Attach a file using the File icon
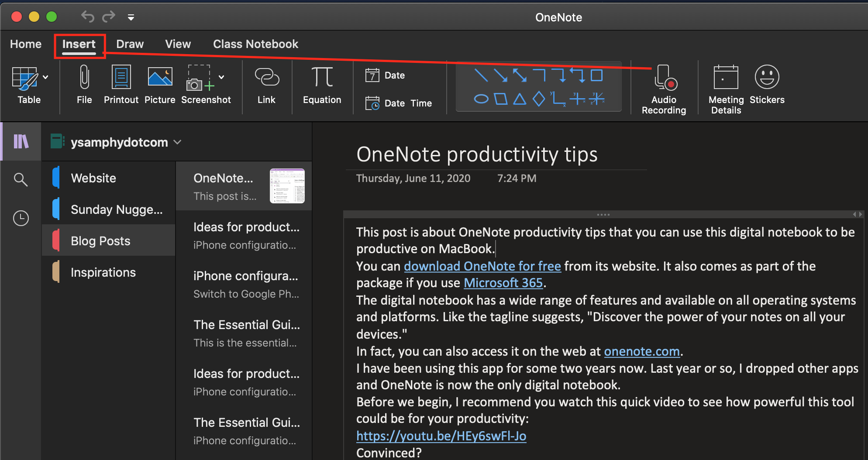 pyautogui.click(x=84, y=85)
